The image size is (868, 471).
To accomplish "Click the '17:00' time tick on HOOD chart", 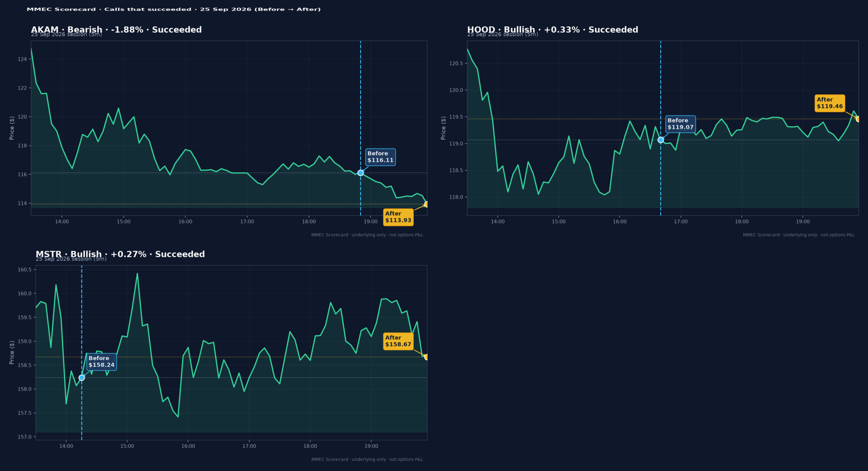I will (681, 222).
